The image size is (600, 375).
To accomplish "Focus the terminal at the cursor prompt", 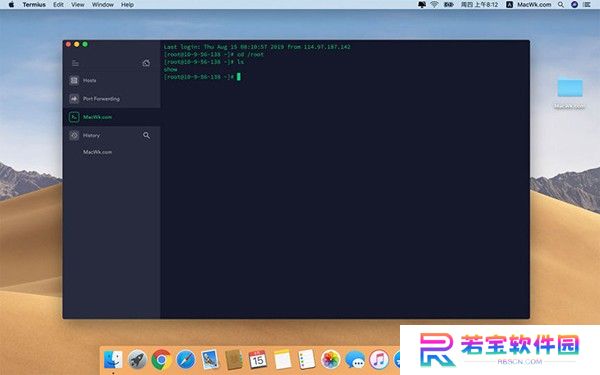I will (238, 77).
